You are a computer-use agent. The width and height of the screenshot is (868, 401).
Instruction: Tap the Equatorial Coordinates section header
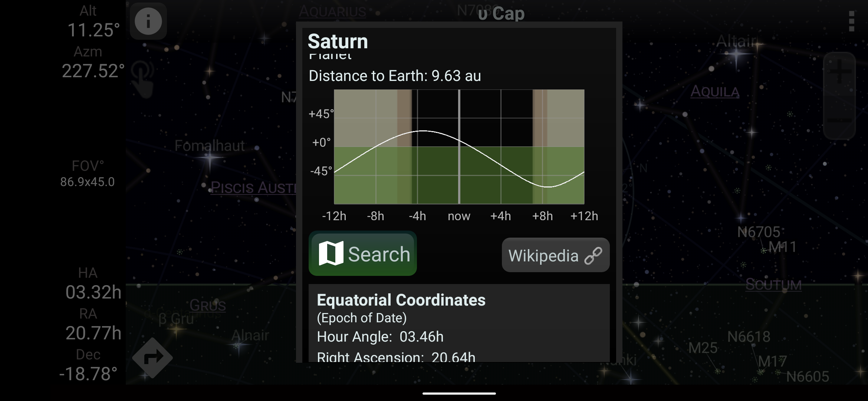click(x=401, y=300)
